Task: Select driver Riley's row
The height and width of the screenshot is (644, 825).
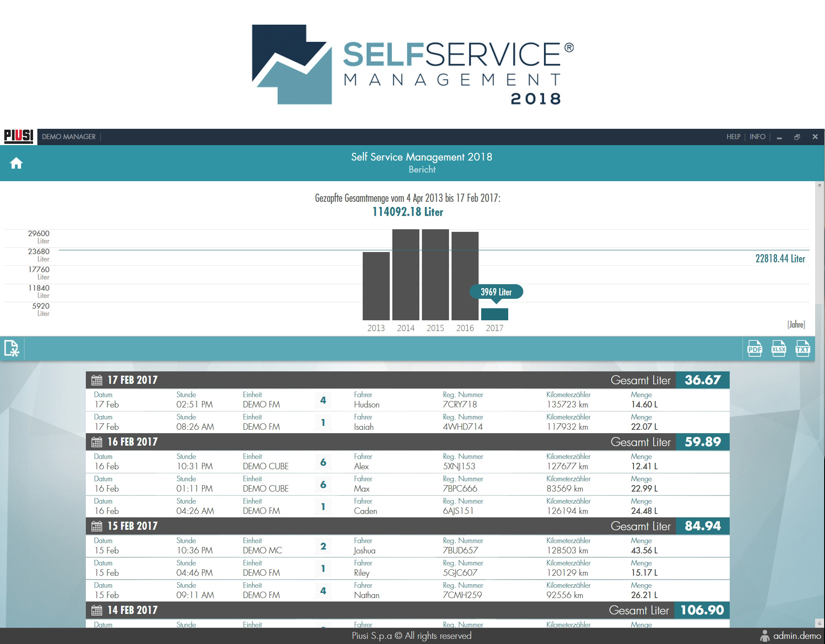Action: (x=407, y=568)
